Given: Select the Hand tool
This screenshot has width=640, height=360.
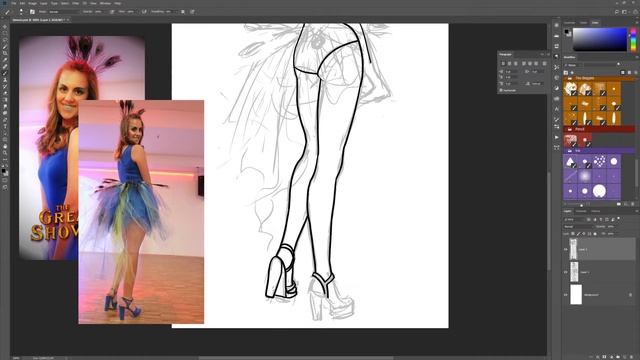Looking at the screenshot, I should [5, 146].
